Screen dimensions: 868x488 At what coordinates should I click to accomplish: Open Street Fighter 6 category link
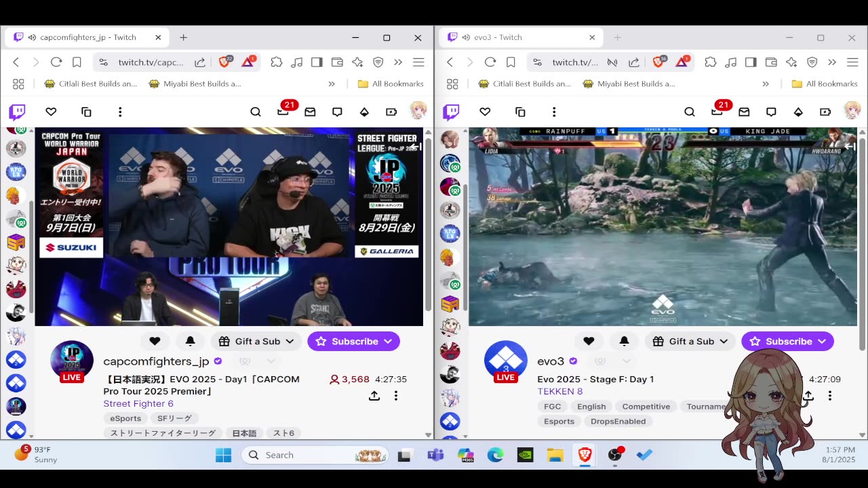click(x=138, y=403)
